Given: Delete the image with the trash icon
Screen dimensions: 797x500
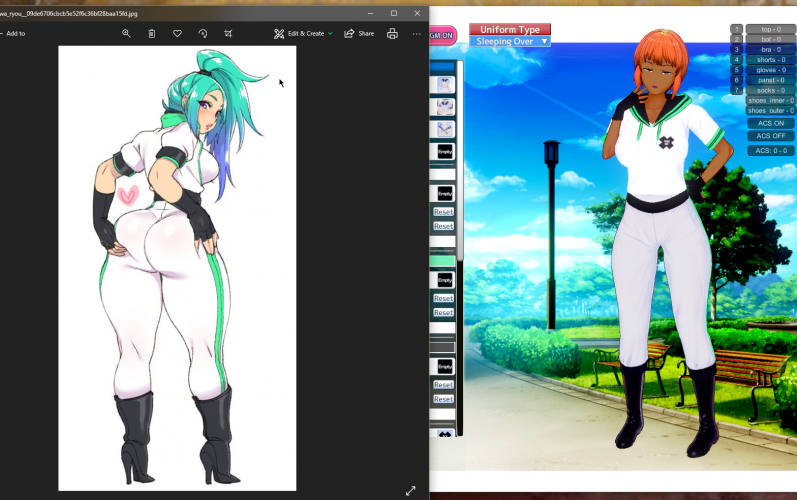Looking at the screenshot, I should point(152,33).
